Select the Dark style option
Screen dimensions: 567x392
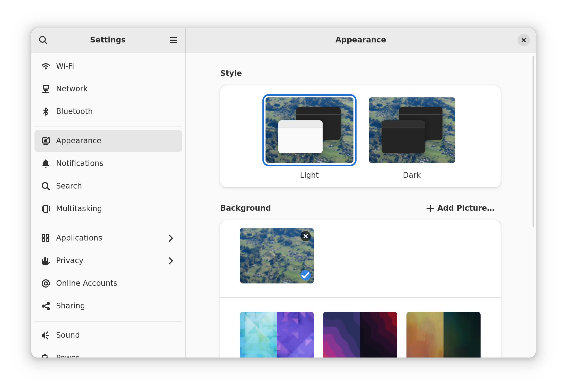[412, 130]
